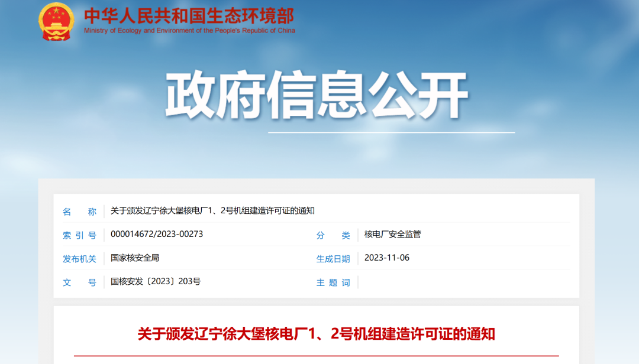This screenshot has width=639, height=364.
Task: Select the 发布机关 field label
Action: (79, 259)
